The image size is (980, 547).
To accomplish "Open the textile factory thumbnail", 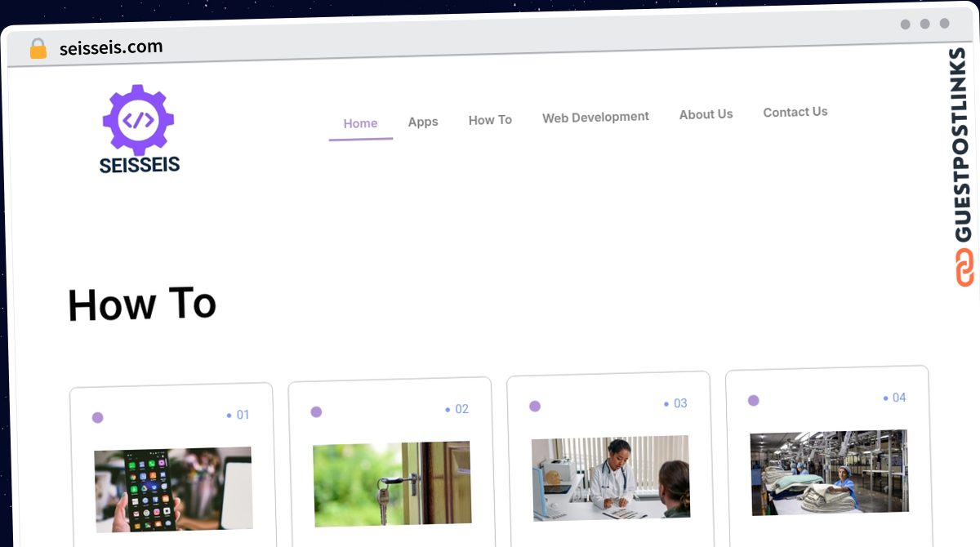I will tap(829, 472).
